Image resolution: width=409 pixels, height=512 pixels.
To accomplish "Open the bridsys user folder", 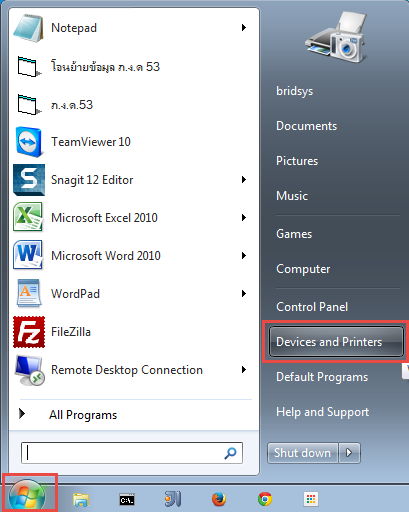I will [x=295, y=91].
